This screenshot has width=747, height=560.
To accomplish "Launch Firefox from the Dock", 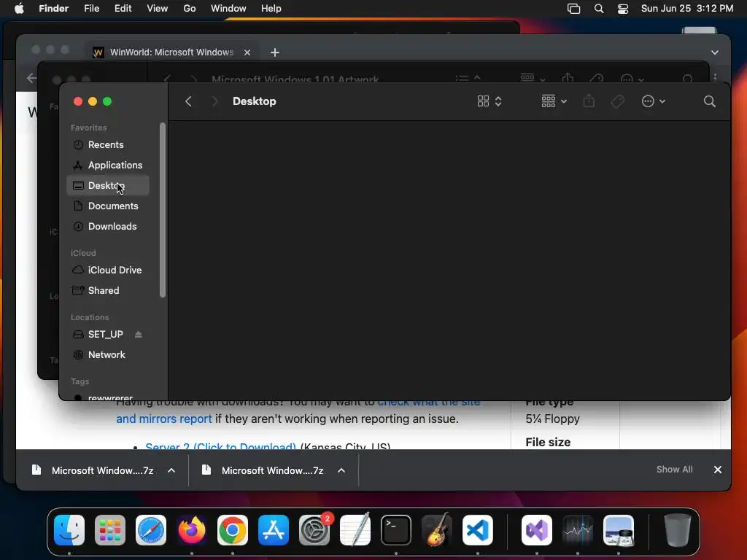I will tap(192, 530).
